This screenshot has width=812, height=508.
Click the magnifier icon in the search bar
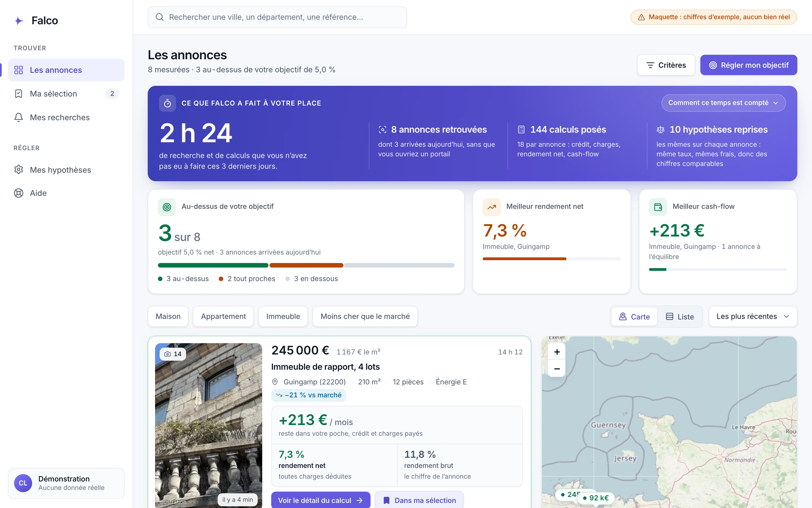point(160,17)
